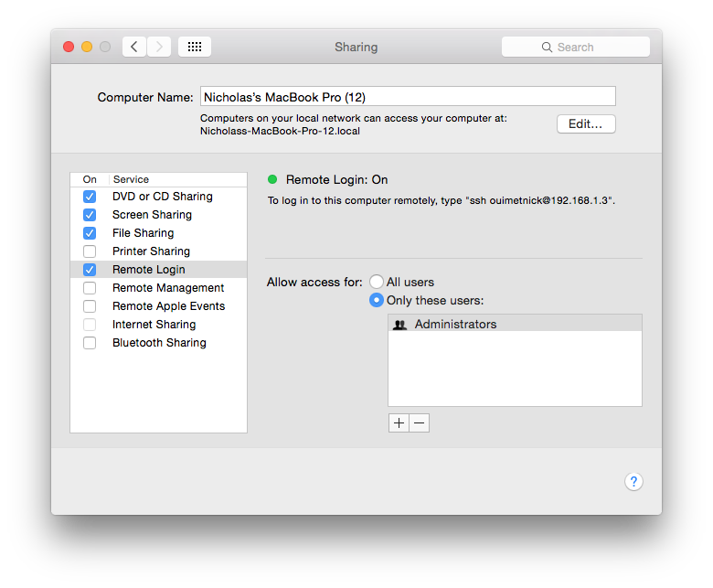This screenshot has height=588, width=713.
Task: Click the Nicholass-MacBook-Pro-12.local hostname text
Action: pyautogui.click(x=280, y=131)
